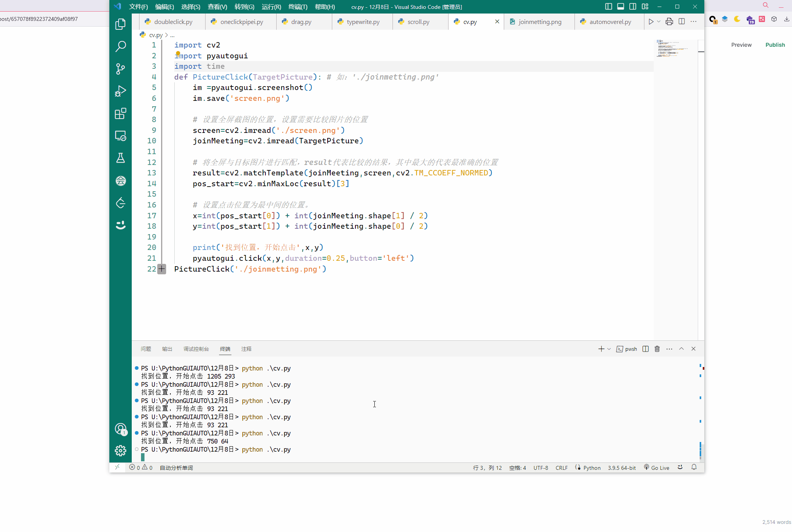Switch to the automoverel.py tab
The height and width of the screenshot is (532, 792).
pos(609,22)
